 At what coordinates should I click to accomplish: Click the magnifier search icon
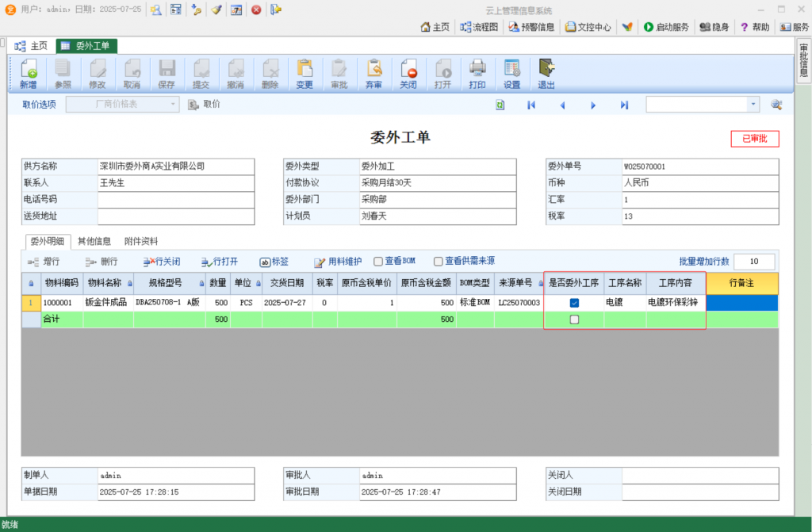(776, 105)
